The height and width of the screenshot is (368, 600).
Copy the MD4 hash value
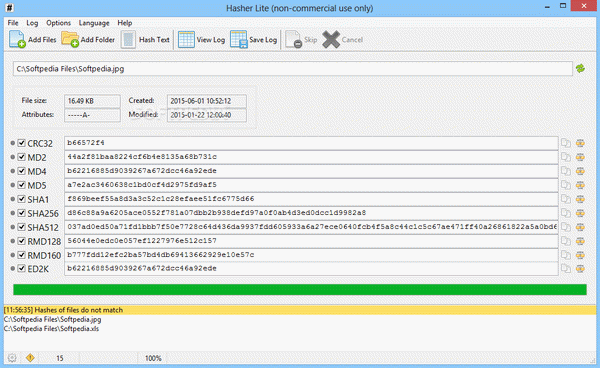tap(566, 171)
